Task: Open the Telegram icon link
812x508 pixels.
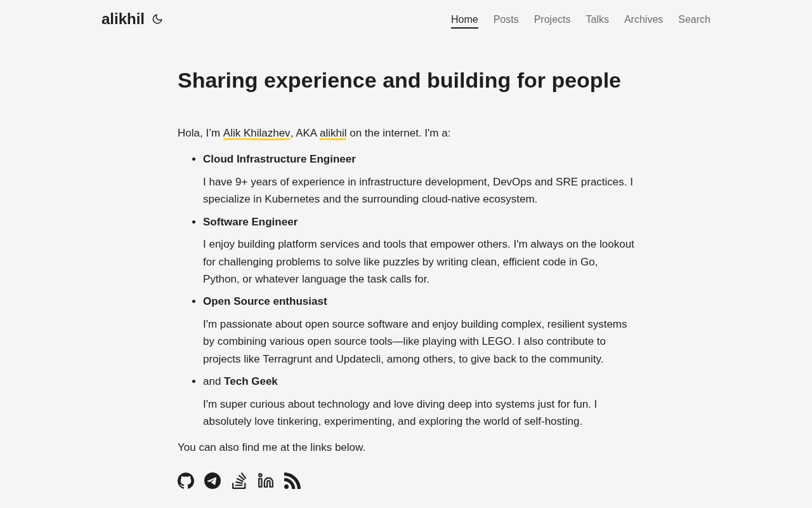Action: point(213,481)
